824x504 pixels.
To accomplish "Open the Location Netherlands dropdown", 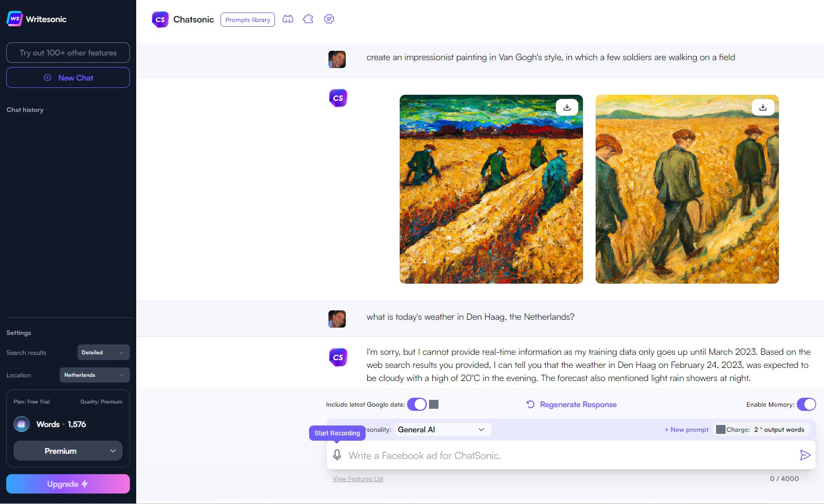I will [94, 375].
